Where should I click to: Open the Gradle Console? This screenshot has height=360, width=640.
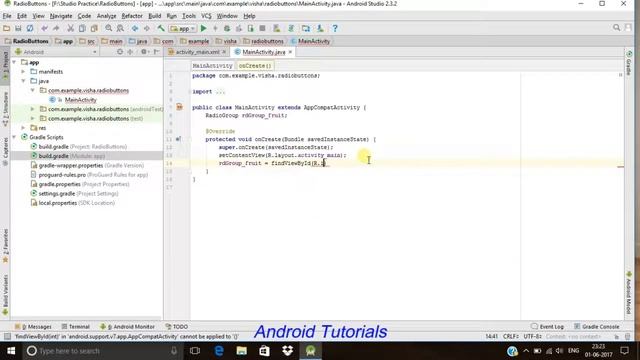597,327
